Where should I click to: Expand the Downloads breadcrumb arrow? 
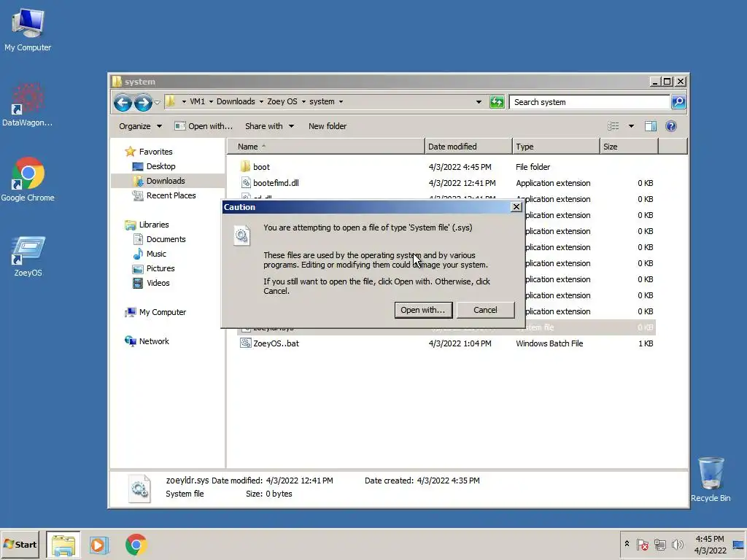(261, 102)
